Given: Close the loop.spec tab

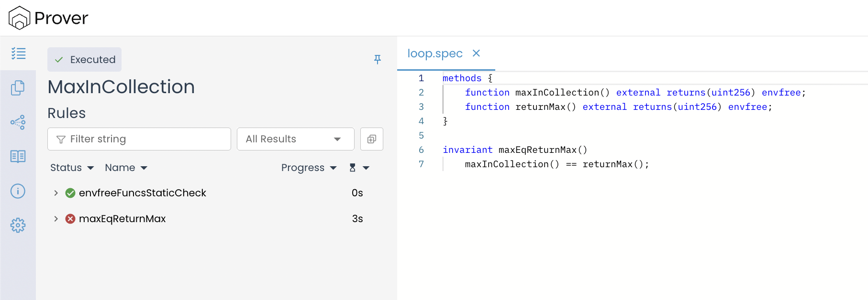Looking at the screenshot, I should point(476,53).
